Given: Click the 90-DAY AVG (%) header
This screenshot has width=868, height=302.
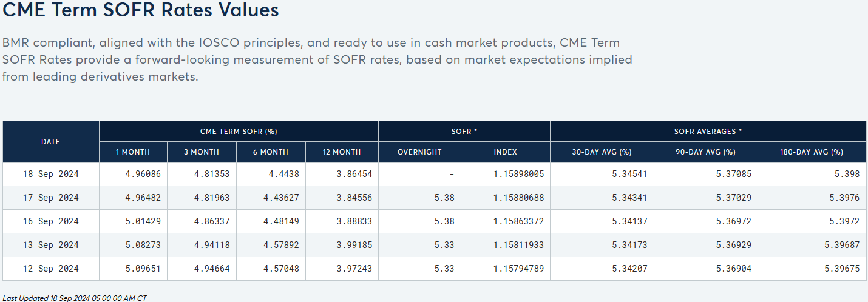Looking at the screenshot, I should click(705, 152).
